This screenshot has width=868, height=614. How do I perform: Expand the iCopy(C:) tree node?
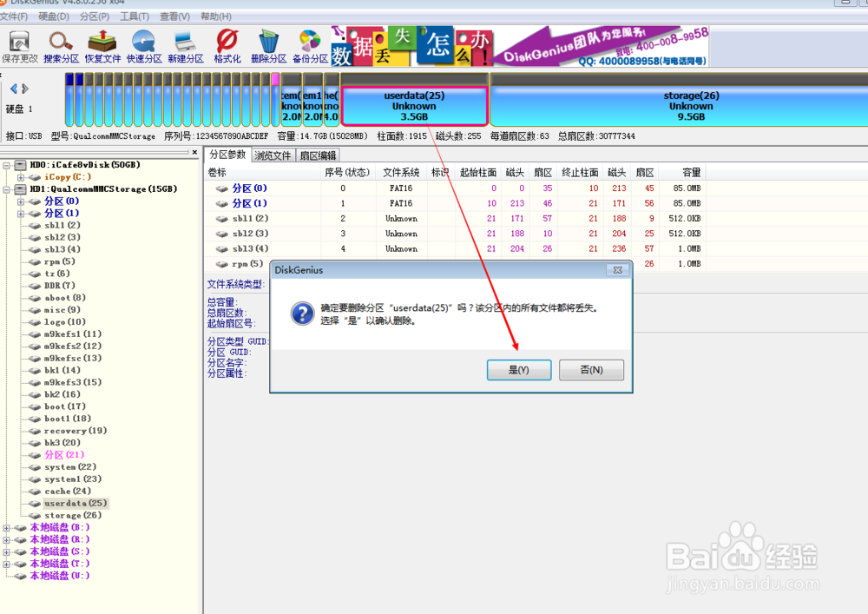point(21,177)
